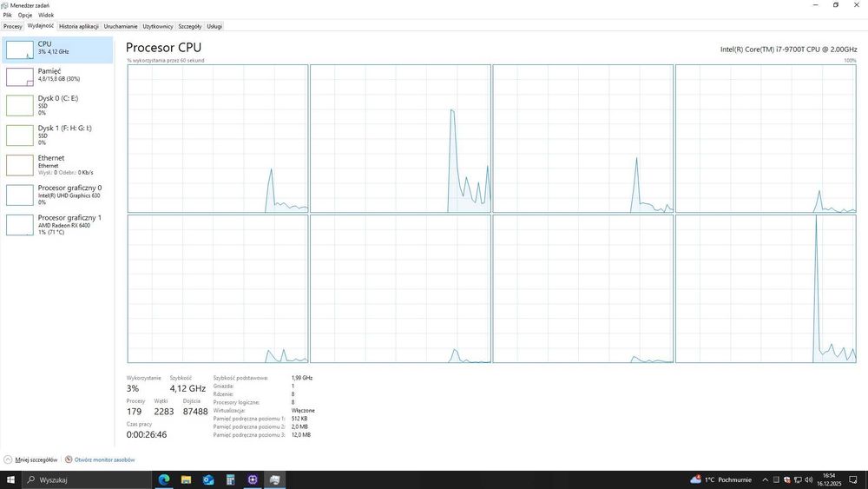Click the 12,0 MB level 3 cache value
The image size is (868, 489).
coord(300,435)
